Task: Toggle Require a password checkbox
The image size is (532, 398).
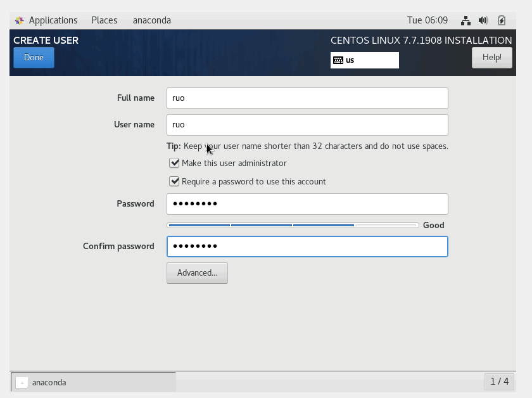Action: (x=174, y=181)
